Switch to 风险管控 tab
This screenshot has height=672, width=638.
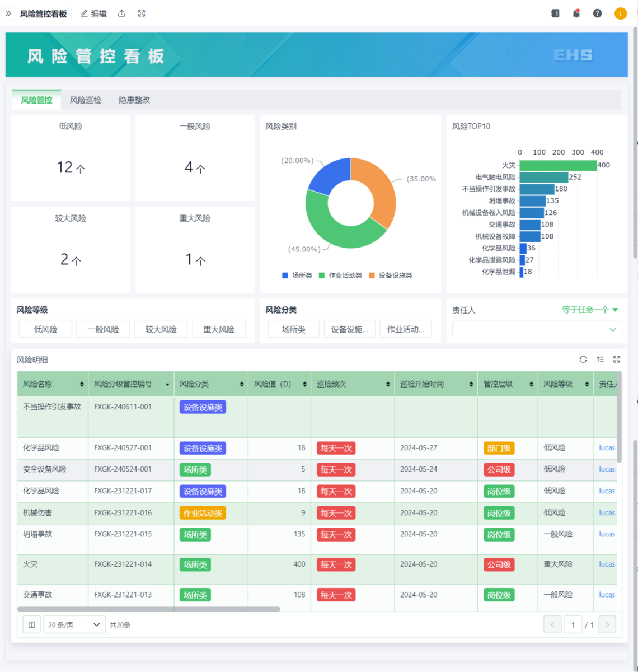pos(36,100)
